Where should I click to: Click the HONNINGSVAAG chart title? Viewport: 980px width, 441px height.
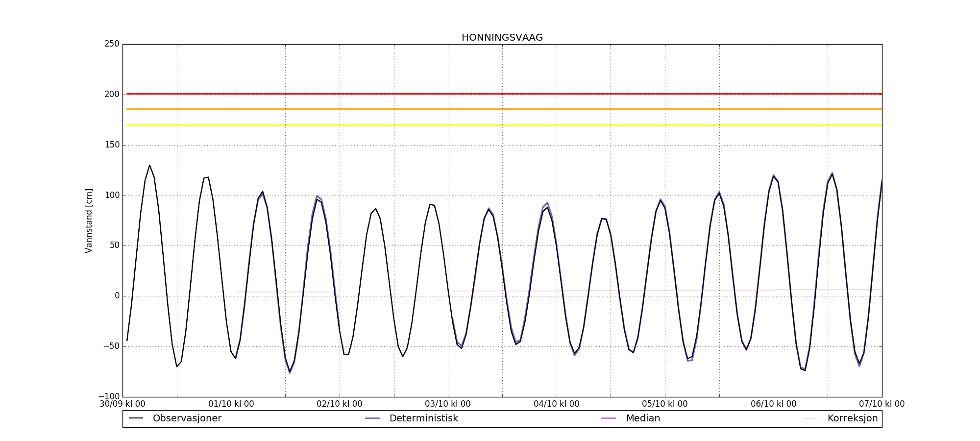502,38
